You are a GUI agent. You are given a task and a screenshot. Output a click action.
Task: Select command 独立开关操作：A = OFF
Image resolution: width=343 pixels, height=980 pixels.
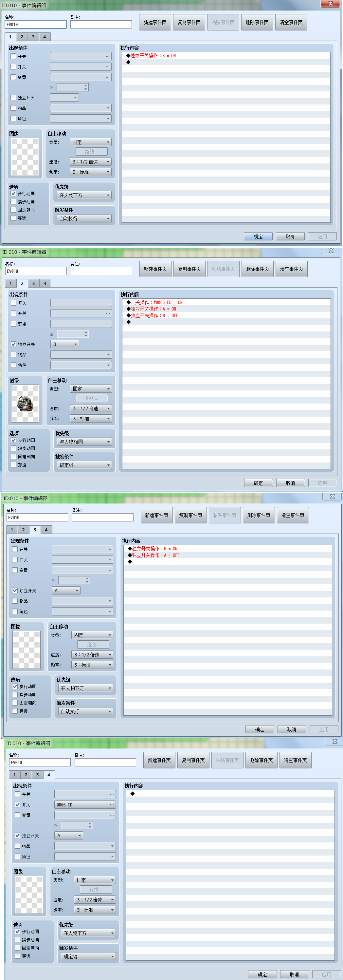click(x=153, y=555)
